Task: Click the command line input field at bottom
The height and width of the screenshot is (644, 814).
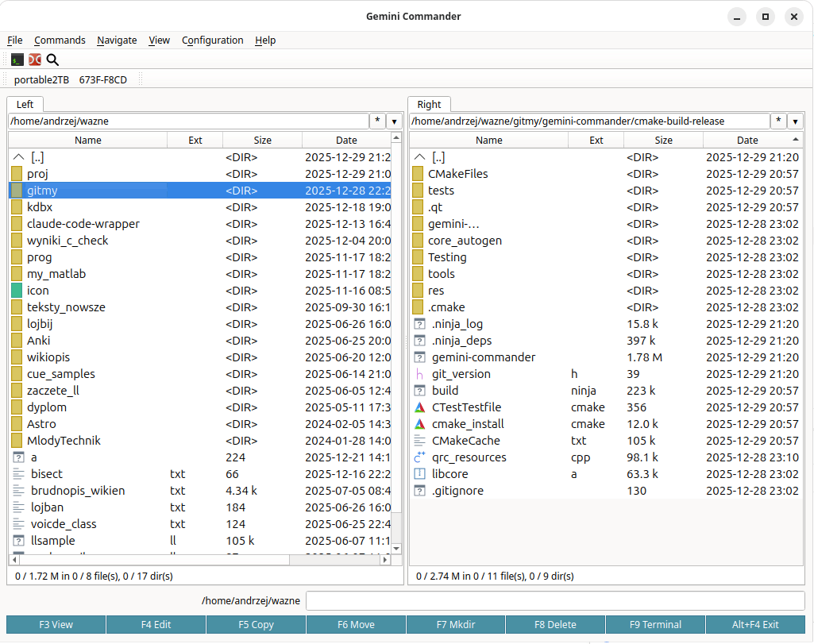Action: coord(556,600)
